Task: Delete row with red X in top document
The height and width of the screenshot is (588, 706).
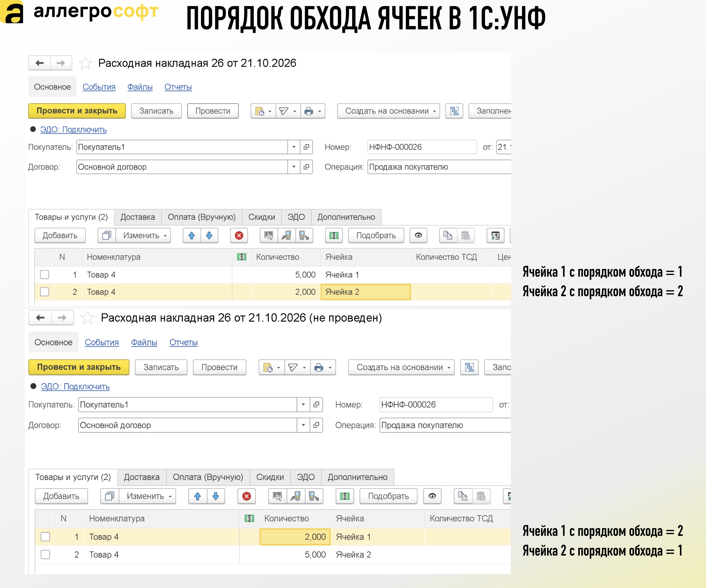Action: (x=239, y=235)
